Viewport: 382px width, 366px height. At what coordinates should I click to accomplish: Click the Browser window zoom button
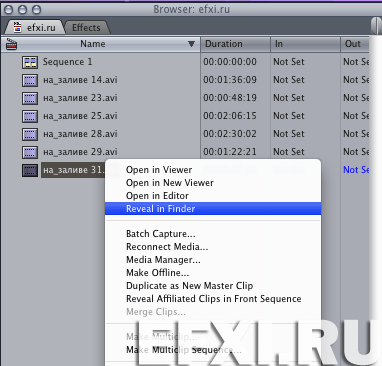click(36, 10)
